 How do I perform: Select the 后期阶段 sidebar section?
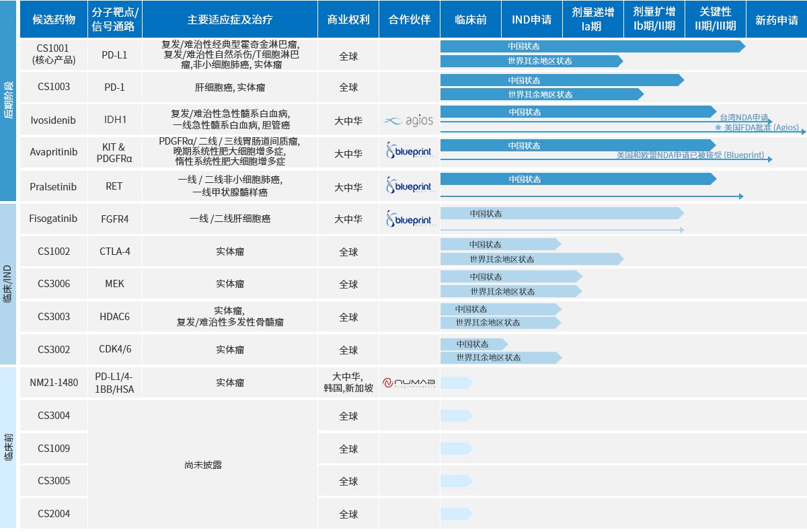coord(8,101)
